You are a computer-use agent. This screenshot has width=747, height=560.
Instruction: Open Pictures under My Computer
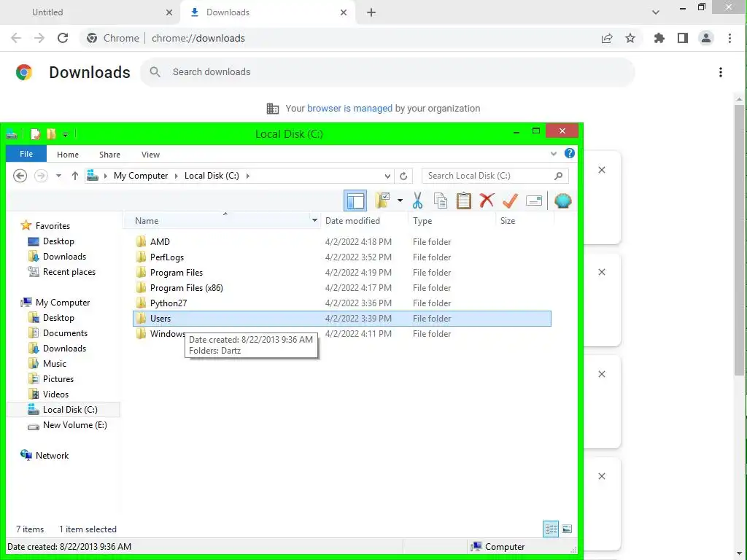coord(58,378)
